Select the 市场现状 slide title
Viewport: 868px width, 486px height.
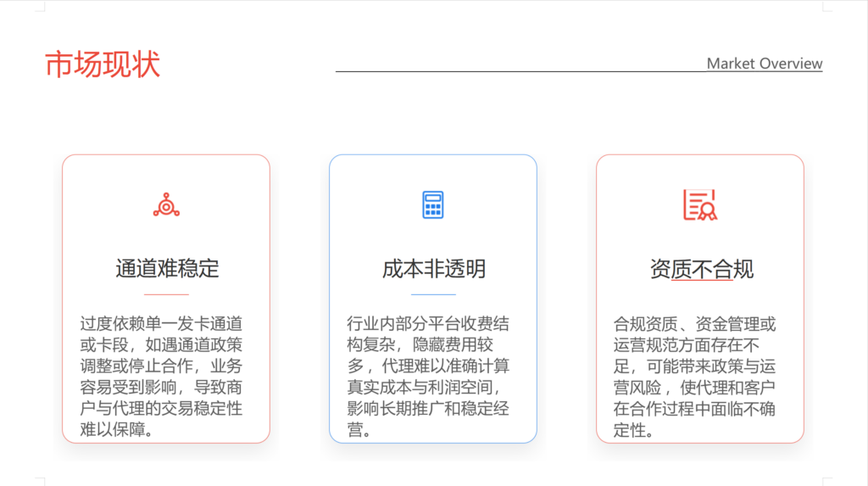(103, 64)
